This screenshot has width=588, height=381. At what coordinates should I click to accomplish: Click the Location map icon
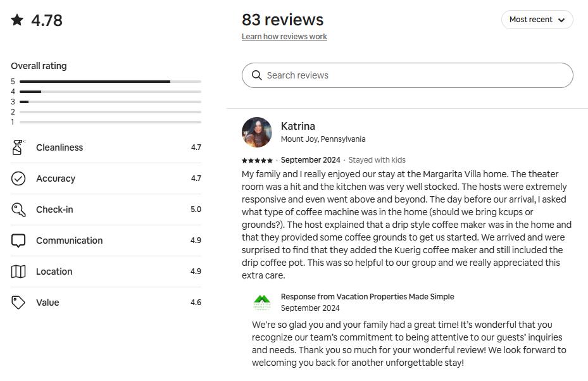pyautogui.click(x=18, y=272)
